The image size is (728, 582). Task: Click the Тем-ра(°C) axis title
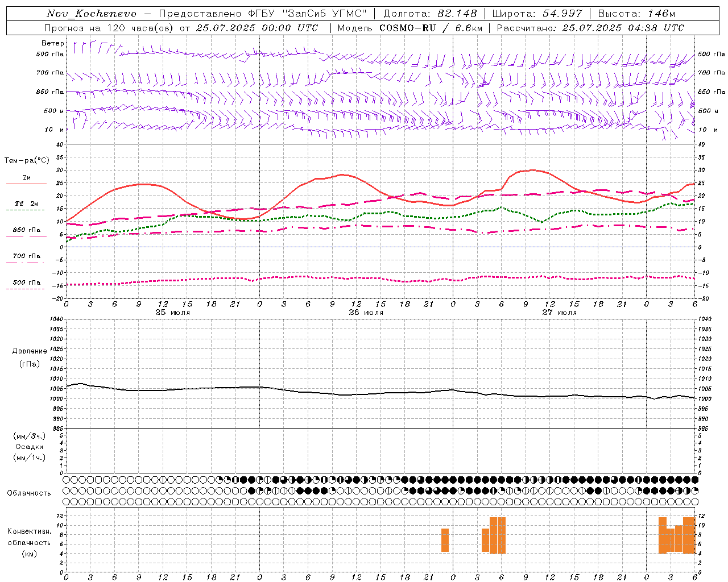coord(27,161)
